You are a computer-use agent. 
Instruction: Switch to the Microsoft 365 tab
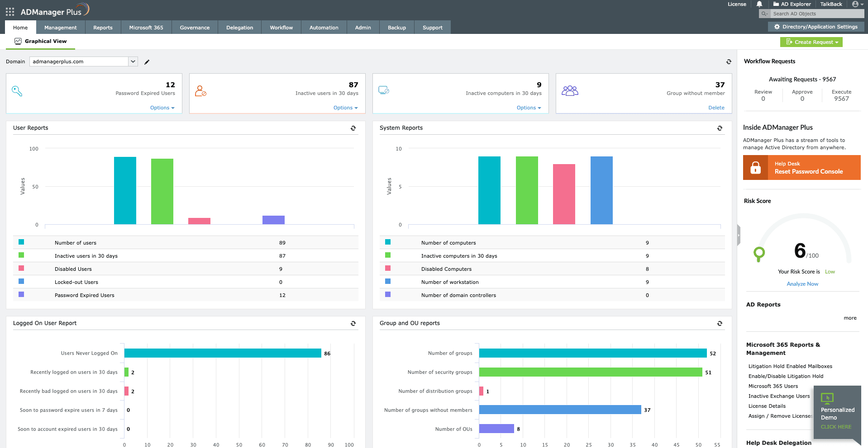point(146,28)
